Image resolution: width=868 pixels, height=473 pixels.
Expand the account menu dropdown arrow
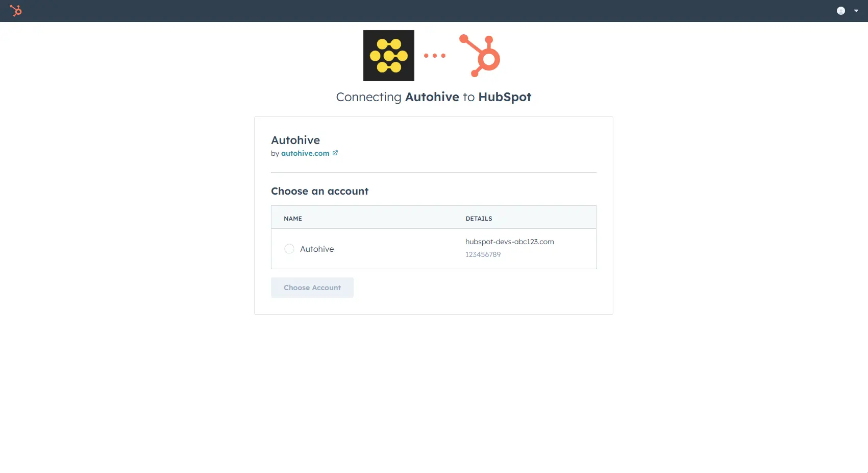856,11
